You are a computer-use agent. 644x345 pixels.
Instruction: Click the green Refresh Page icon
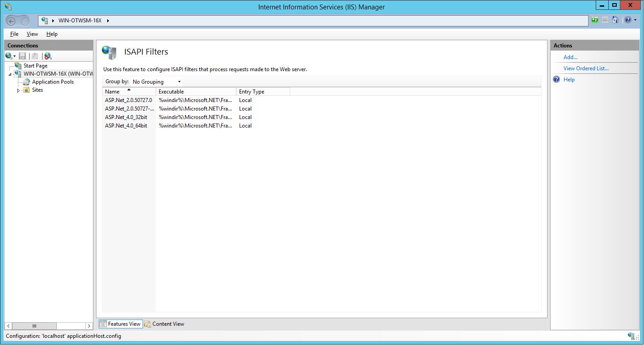pyautogui.click(x=594, y=20)
